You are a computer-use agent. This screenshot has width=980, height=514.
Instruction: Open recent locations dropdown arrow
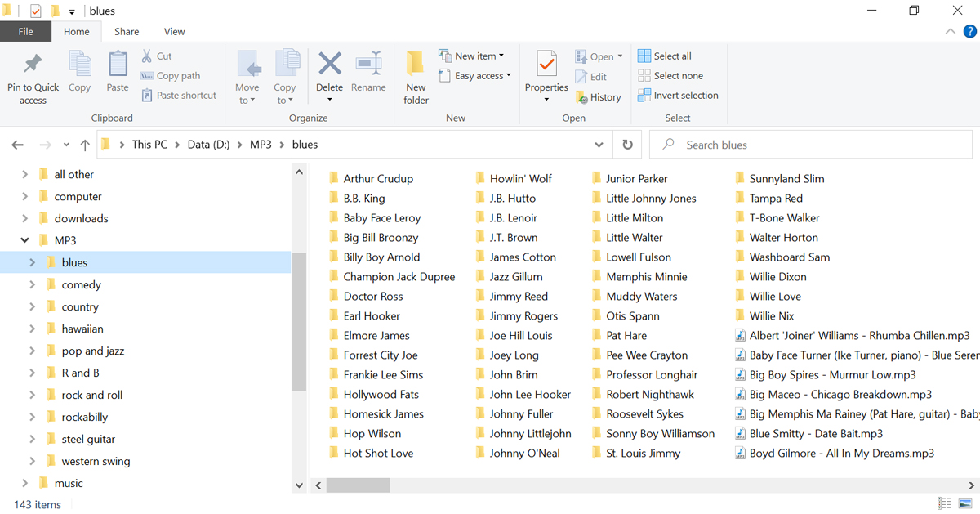(66, 145)
